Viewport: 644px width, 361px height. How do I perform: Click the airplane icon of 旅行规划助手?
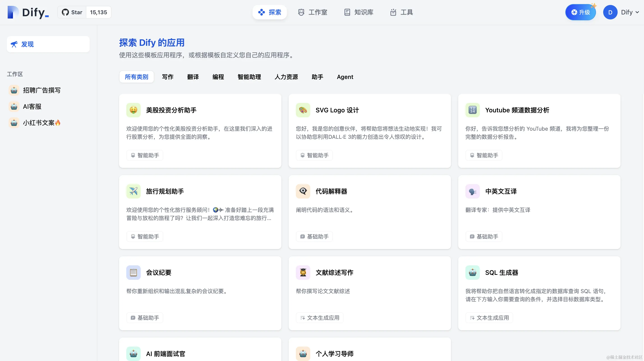(x=133, y=191)
